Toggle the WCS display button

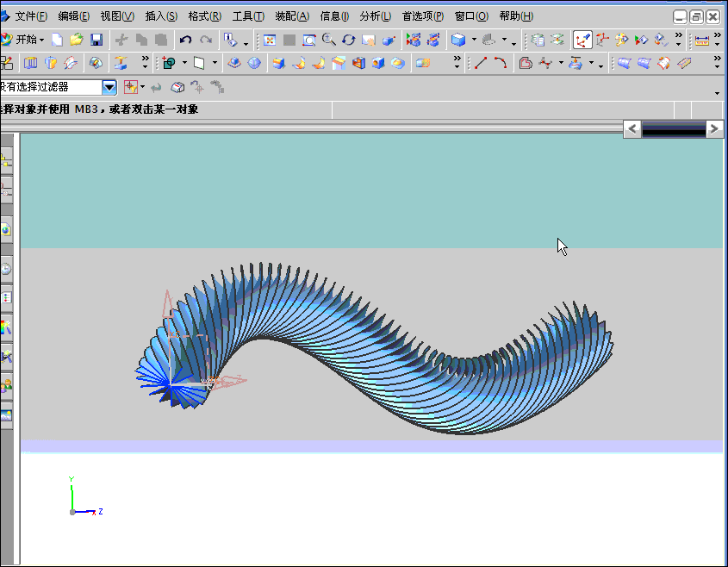pyautogui.click(x=582, y=40)
